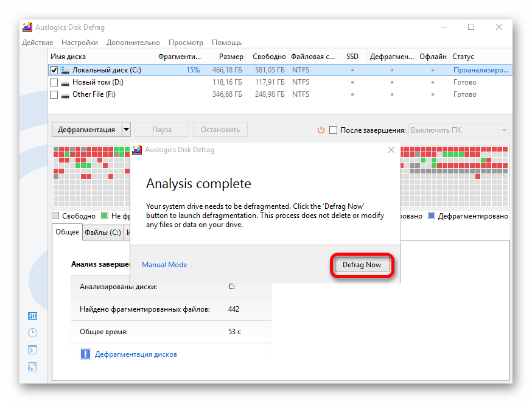Screen dimensions: 532x403
Task: Open Manual Mode link
Action: (164, 265)
